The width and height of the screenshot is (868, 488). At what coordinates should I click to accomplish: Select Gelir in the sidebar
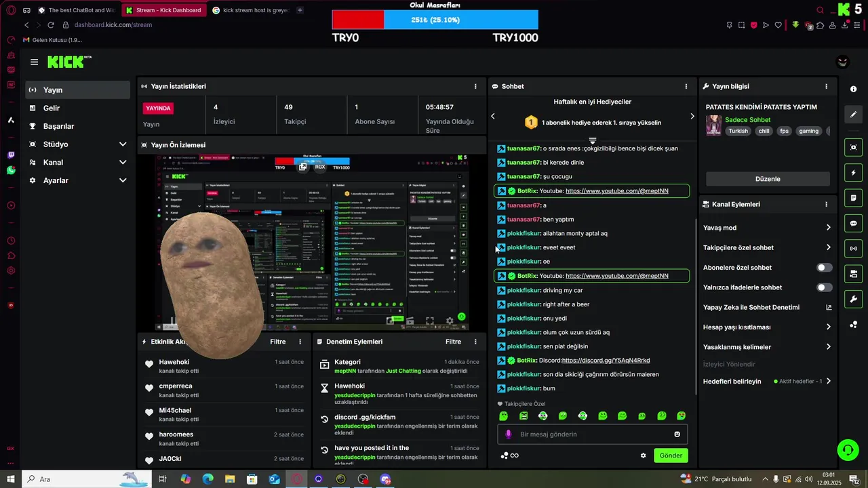(x=77, y=108)
